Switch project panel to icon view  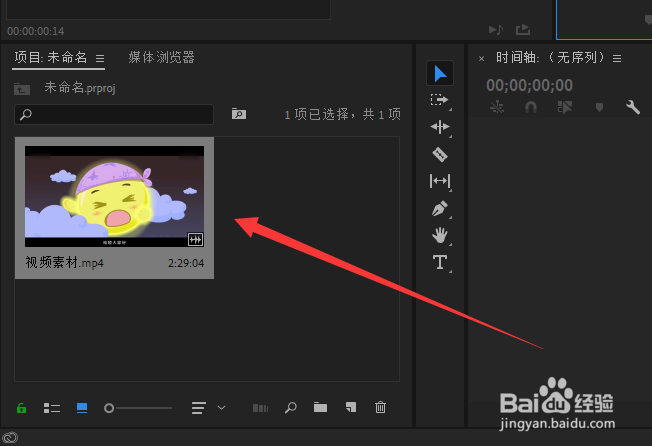82,408
